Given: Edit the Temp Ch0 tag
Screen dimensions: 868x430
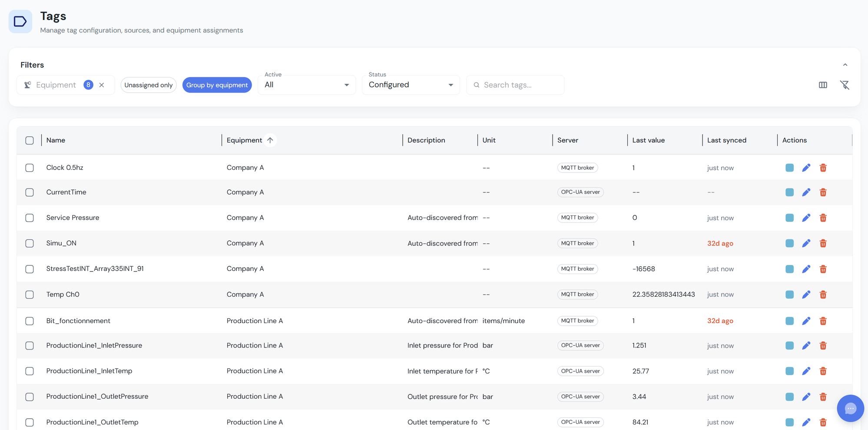Looking at the screenshot, I should [806, 294].
